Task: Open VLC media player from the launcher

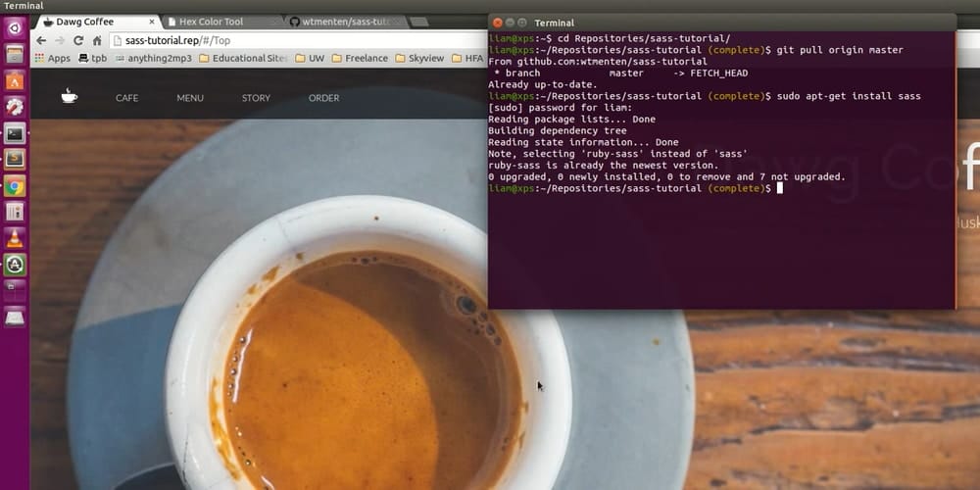Action: [x=15, y=238]
